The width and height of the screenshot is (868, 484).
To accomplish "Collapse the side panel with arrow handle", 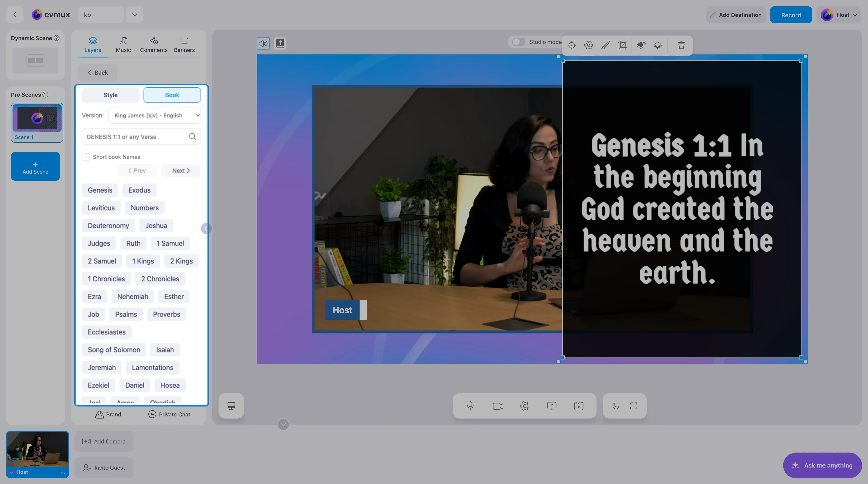I will pyautogui.click(x=206, y=228).
